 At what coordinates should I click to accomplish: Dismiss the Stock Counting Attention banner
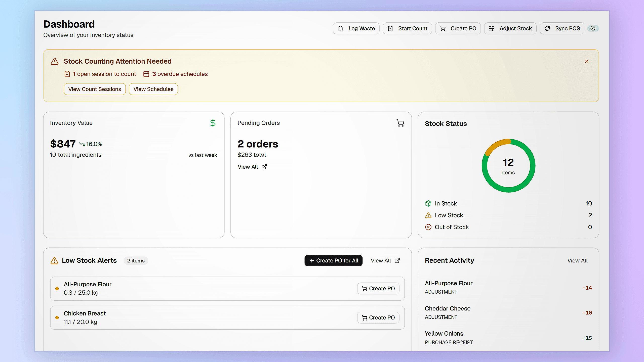(587, 61)
